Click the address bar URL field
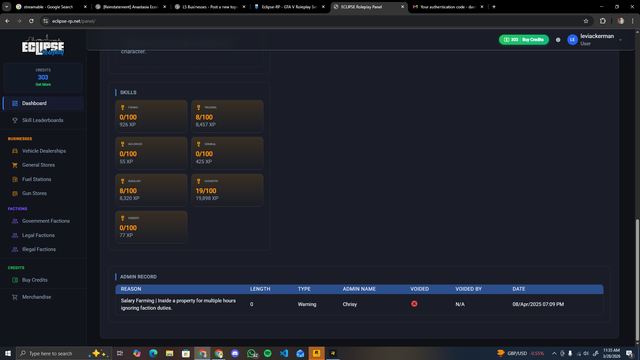640x360 pixels. tap(310, 21)
